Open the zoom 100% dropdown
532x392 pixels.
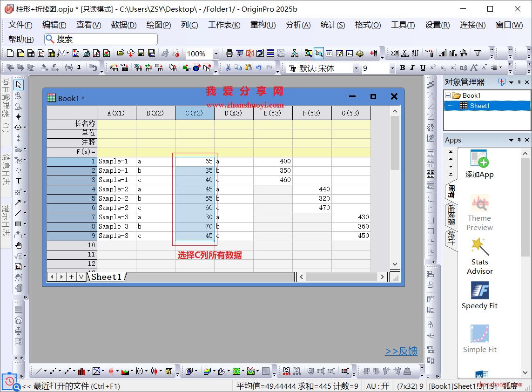click(216, 54)
